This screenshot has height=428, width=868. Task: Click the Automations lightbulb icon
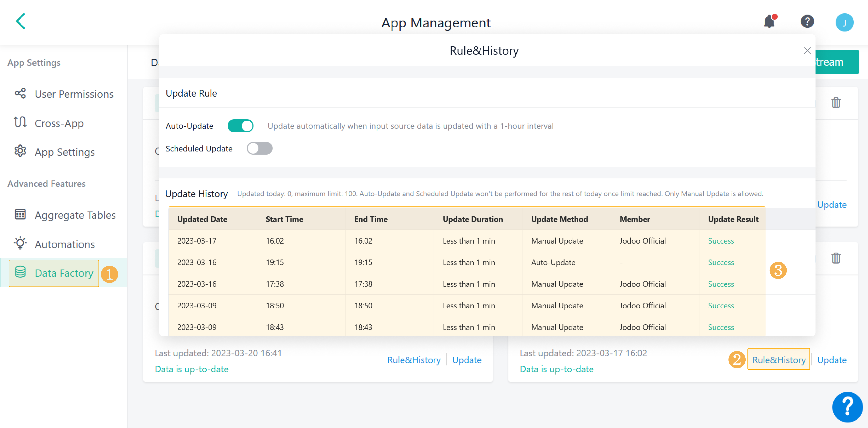pyautogui.click(x=20, y=243)
